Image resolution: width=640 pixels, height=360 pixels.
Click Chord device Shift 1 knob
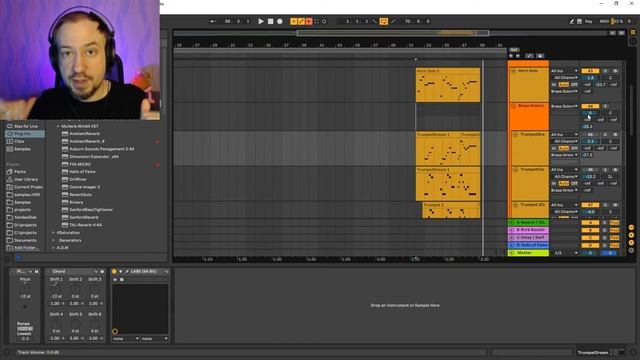(x=56, y=288)
